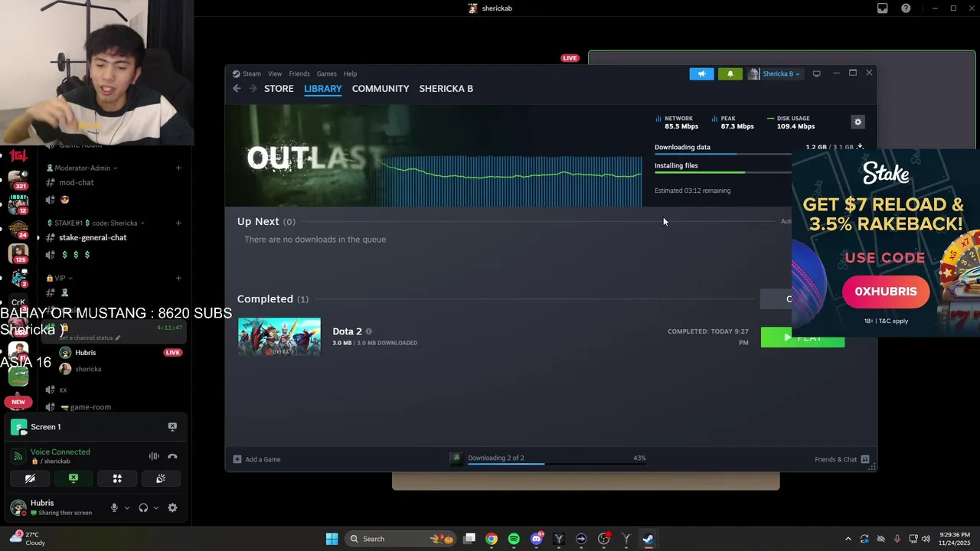Open the Steam menu
Image resolution: width=980 pixels, height=551 pixels.
pos(252,73)
